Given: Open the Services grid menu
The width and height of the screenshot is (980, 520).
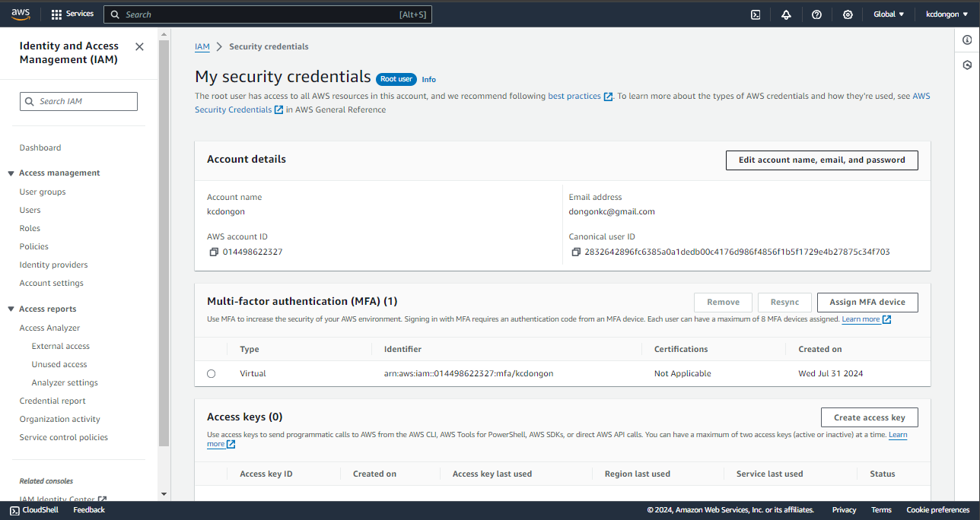Looking at the screenshot, I should coord(72,14).
